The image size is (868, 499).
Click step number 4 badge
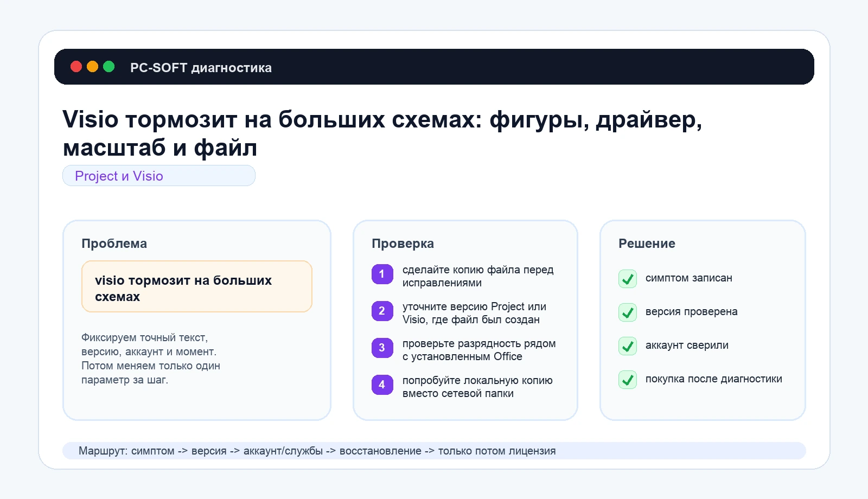point(382,385)
